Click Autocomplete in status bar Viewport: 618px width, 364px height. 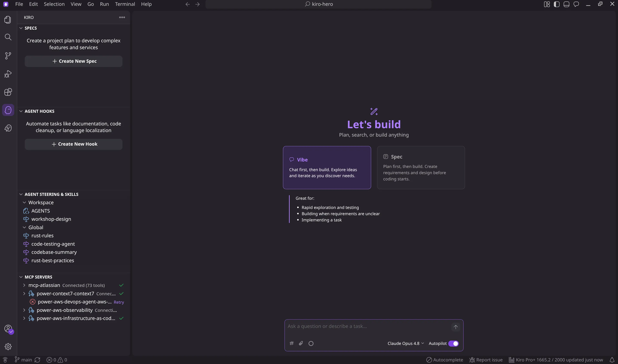444,360
